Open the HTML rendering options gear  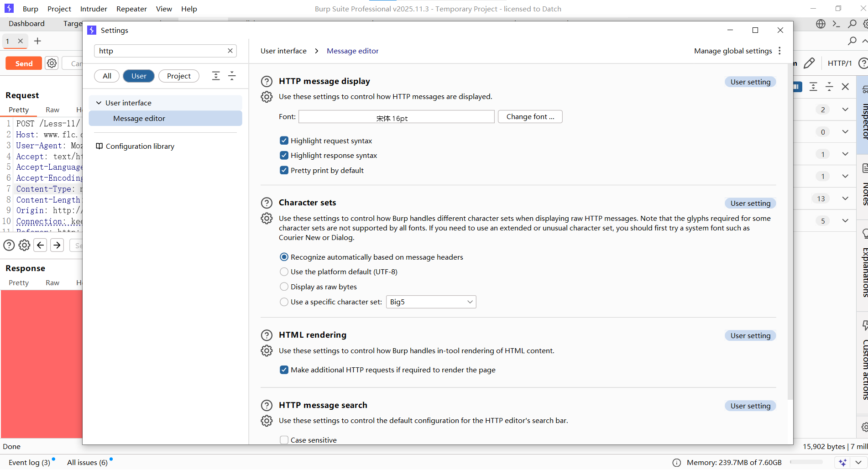click(267, 350)
